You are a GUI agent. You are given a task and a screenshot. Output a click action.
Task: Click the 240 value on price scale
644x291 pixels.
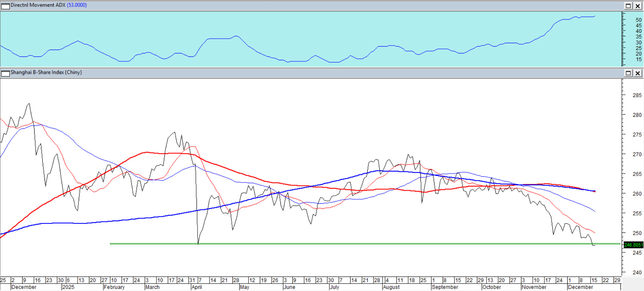(637, 273)
